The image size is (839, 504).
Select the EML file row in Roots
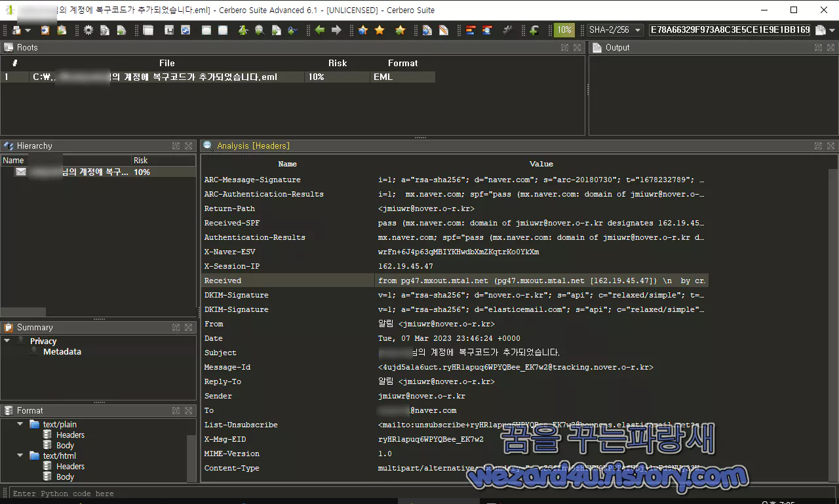218,77
